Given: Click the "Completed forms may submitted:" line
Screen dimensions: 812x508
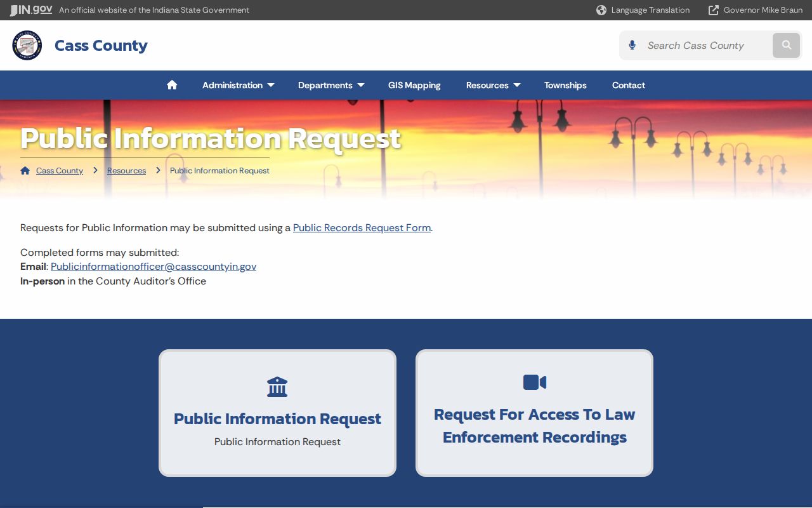Looking at the screenshot, I should (100, 253).
